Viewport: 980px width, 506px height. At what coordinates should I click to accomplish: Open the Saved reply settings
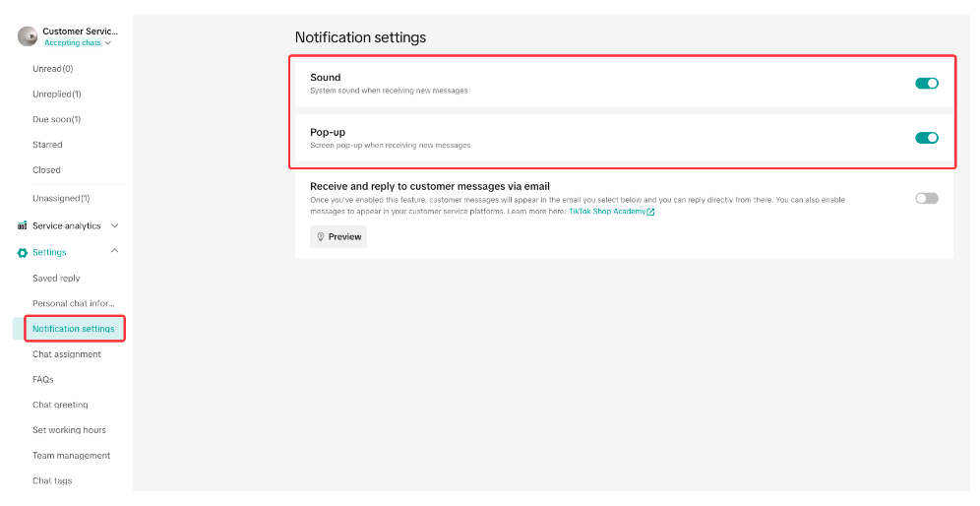[x=56, y=279]
